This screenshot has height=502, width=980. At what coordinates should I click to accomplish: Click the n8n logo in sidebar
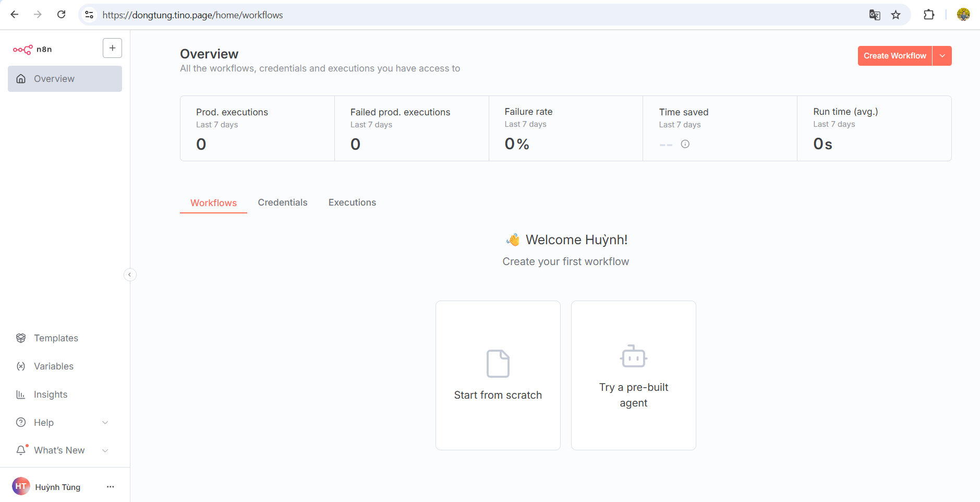pyautogui.click(x=32, y=50)
